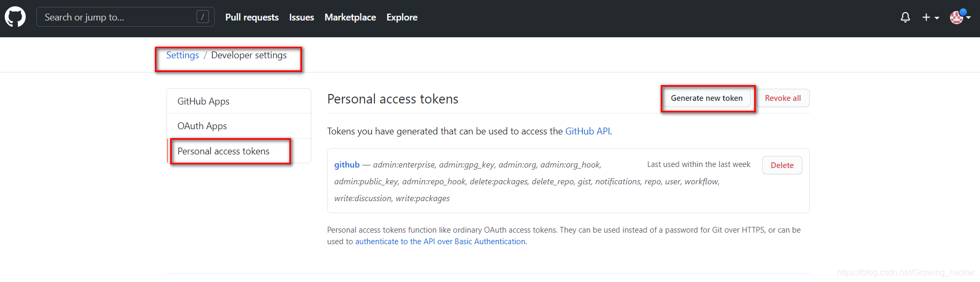Expand the plus create-new dropdown
The image size is (980, 282).
(x=931, y=17)
